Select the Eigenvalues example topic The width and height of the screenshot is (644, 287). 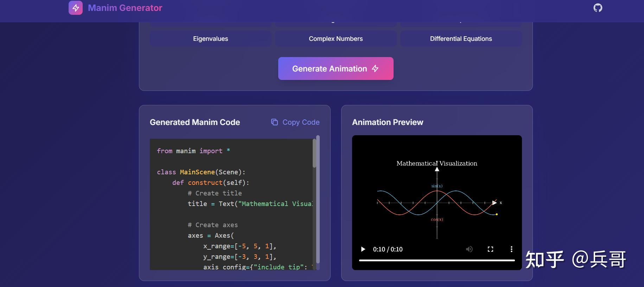(211, 39)
